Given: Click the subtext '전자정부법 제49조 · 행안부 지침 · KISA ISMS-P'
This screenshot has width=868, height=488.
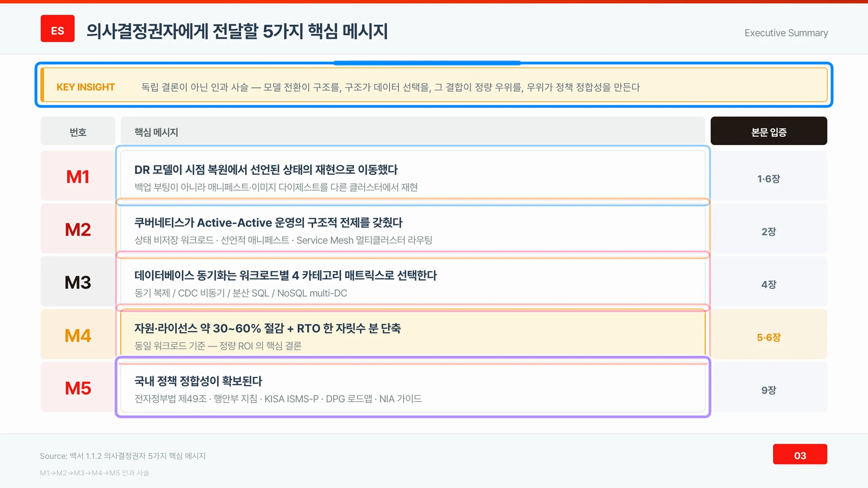Looking at the screenshot, I should (x=278, y=399).
